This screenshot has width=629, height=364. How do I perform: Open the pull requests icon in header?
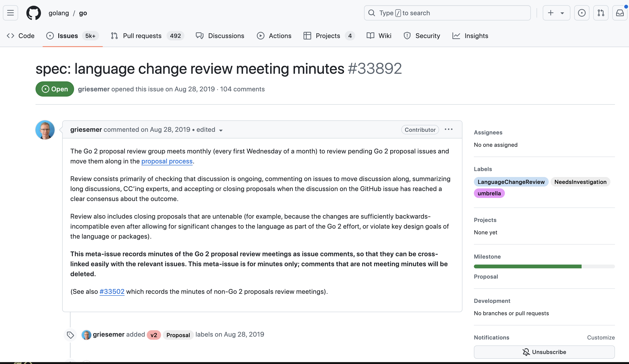pyautogui.click(x=601, y=13)
